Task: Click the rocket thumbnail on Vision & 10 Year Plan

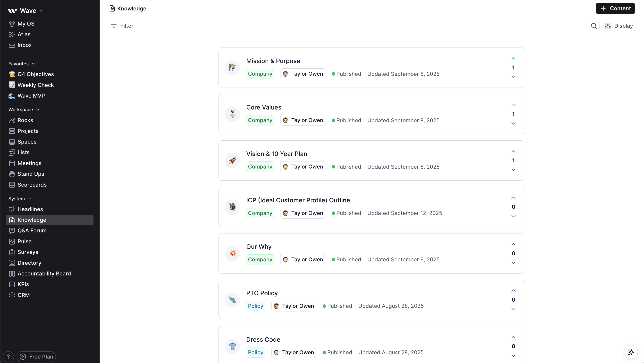Action: [232, 160]
